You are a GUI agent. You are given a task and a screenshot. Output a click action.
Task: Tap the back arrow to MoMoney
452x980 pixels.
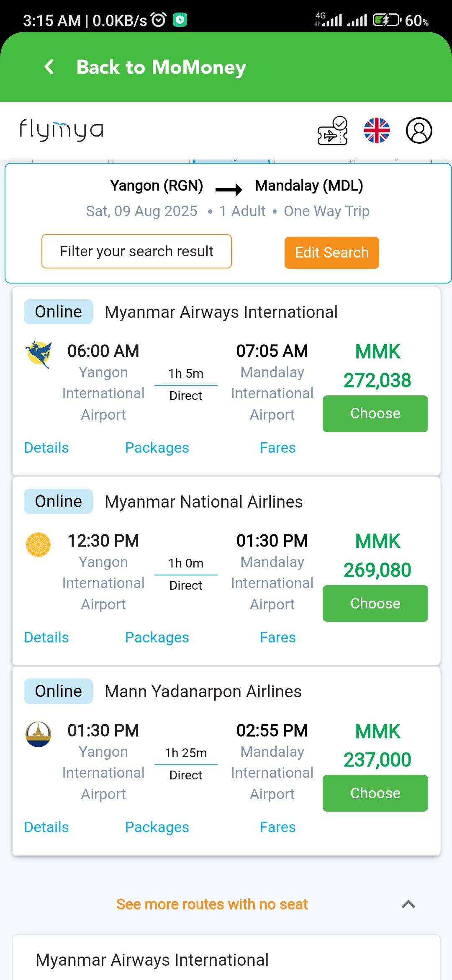[x=49, y=67]
